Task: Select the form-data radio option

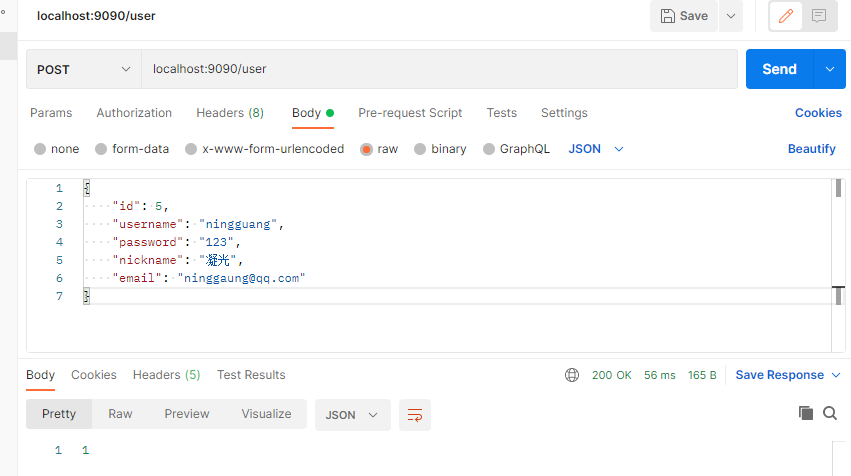Action: click(x=101, y=149)
